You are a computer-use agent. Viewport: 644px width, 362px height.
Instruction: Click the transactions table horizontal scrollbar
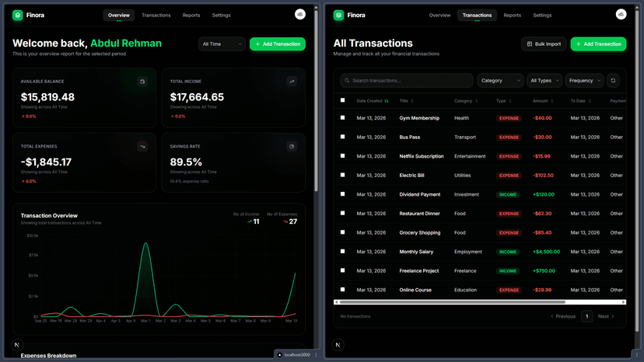pyautogui.click(x=452, y=302)
